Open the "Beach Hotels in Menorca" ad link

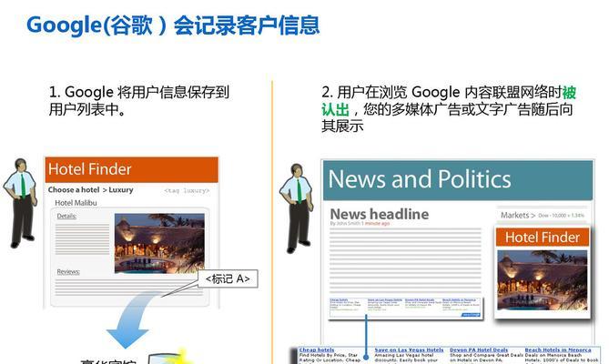coord(558,349)
